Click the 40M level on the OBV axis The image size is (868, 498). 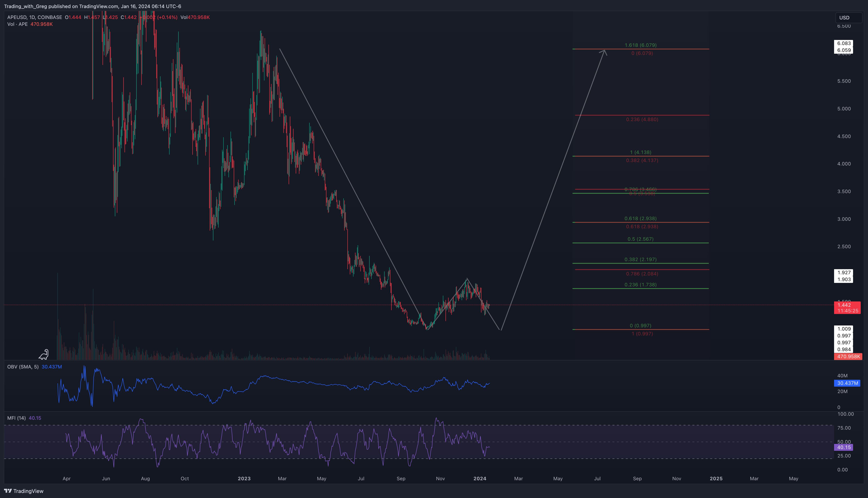click(842, 376)
